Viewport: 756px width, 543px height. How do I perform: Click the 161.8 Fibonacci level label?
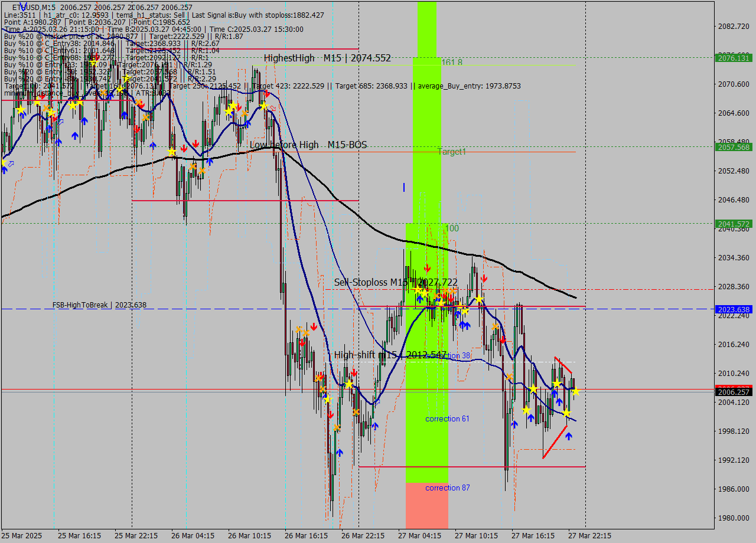452,62
